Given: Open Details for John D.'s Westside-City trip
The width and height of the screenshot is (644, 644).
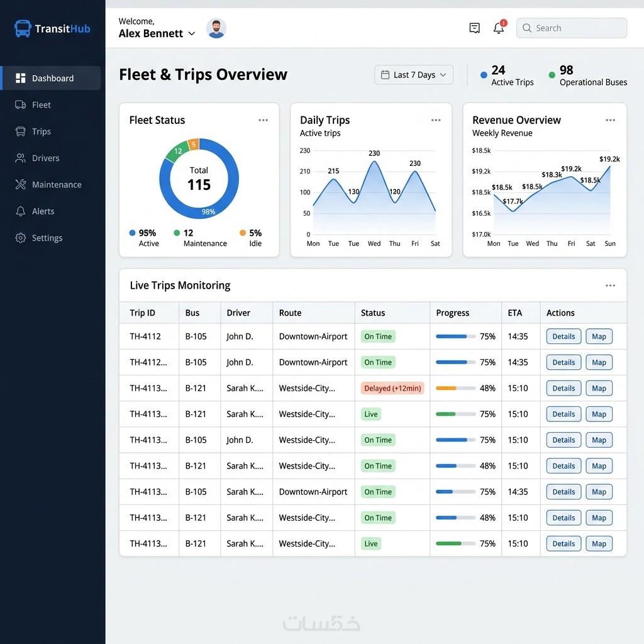Looking at the screenshot, I should click(x=563, y=440).
